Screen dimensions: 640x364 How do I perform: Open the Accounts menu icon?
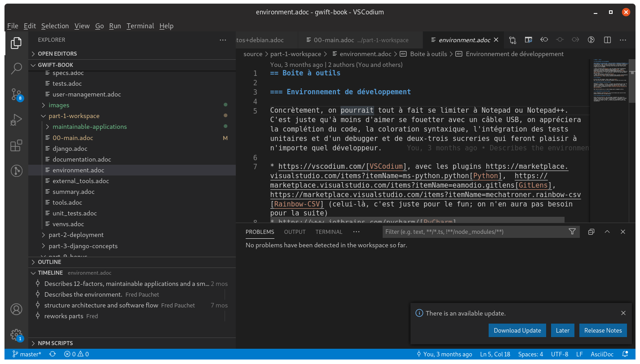pos(16,309)
